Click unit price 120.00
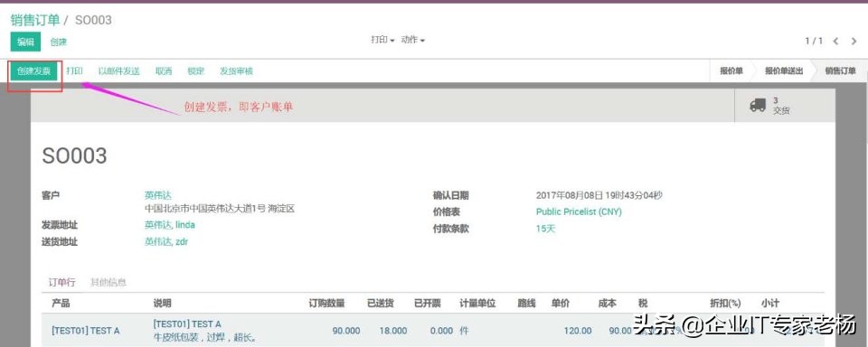 coord(578,331)
